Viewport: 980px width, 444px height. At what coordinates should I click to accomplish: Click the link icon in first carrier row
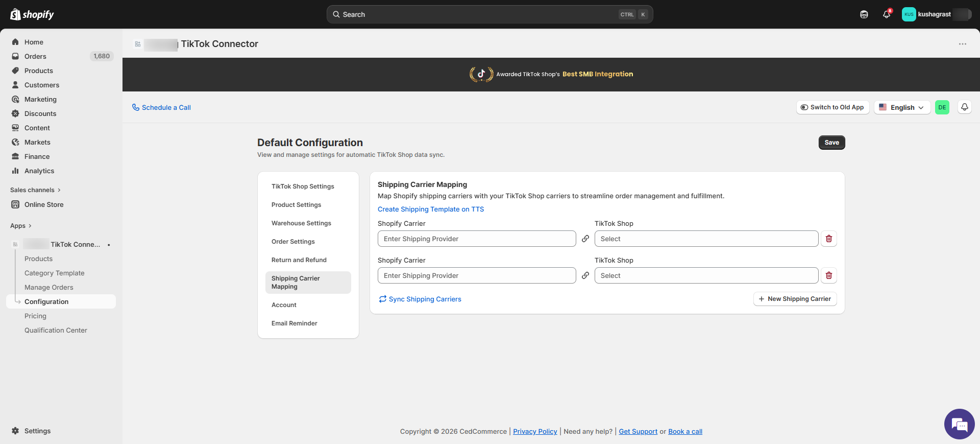[585, 239]
